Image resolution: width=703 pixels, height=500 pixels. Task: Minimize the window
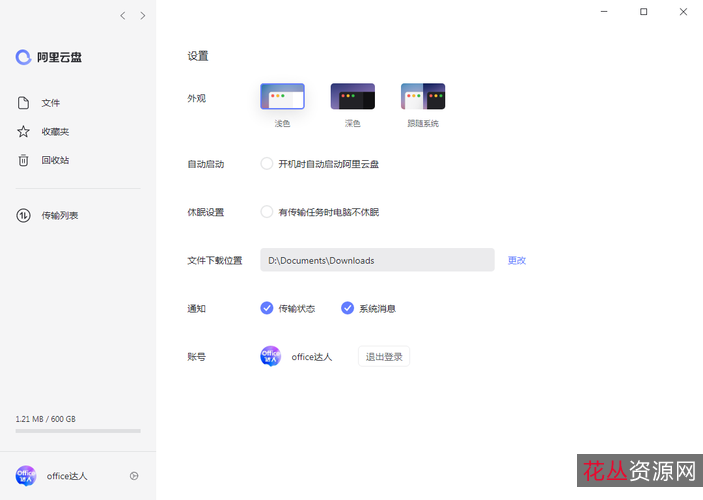tap(604, 12)
